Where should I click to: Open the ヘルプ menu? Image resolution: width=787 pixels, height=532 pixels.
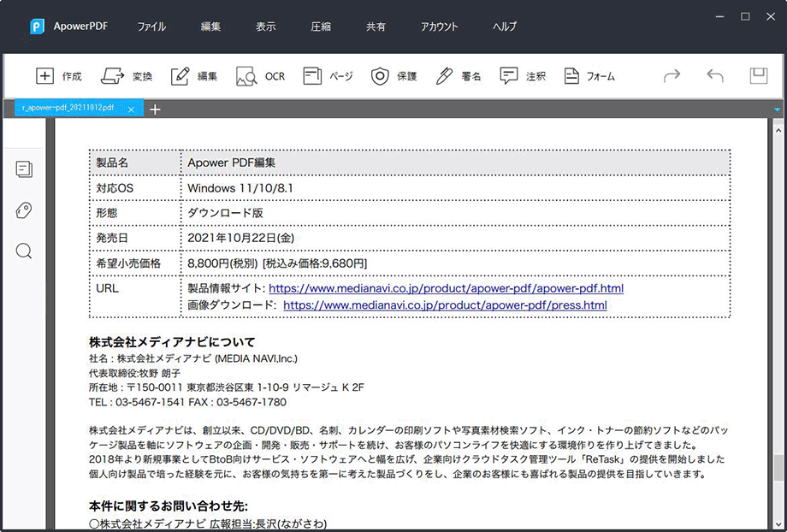505,27
